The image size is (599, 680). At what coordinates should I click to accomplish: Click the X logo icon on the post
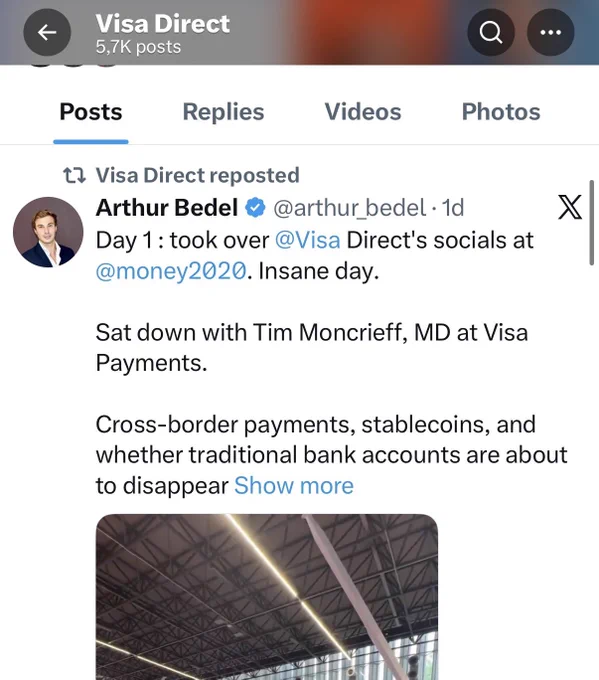570,207
